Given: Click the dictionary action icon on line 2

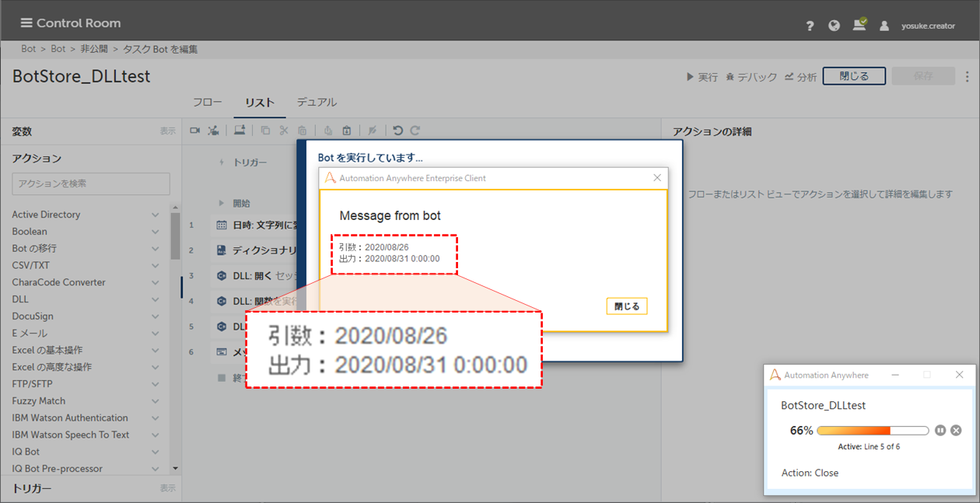Looking at the screenshot, I should (x=222, y=251).
